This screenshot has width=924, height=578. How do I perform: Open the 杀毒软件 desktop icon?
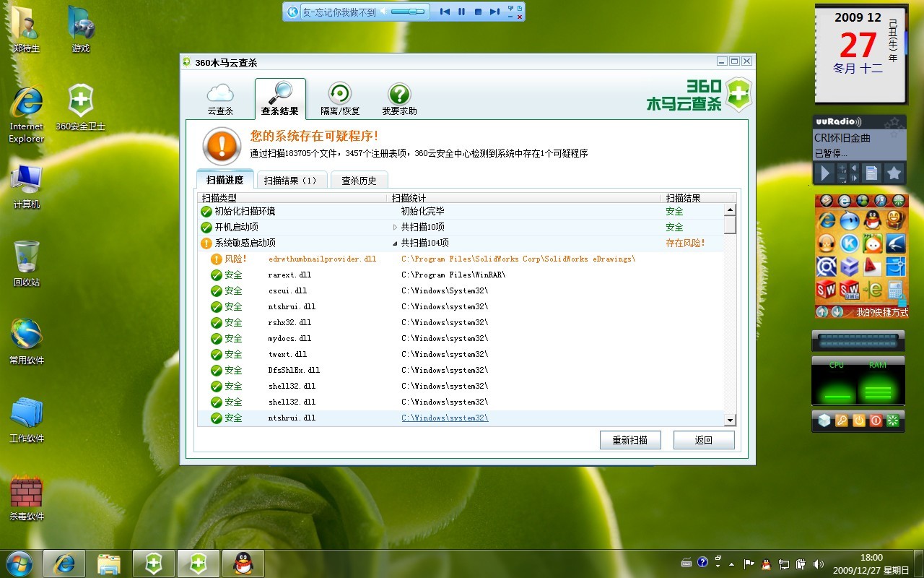[27, 498]
